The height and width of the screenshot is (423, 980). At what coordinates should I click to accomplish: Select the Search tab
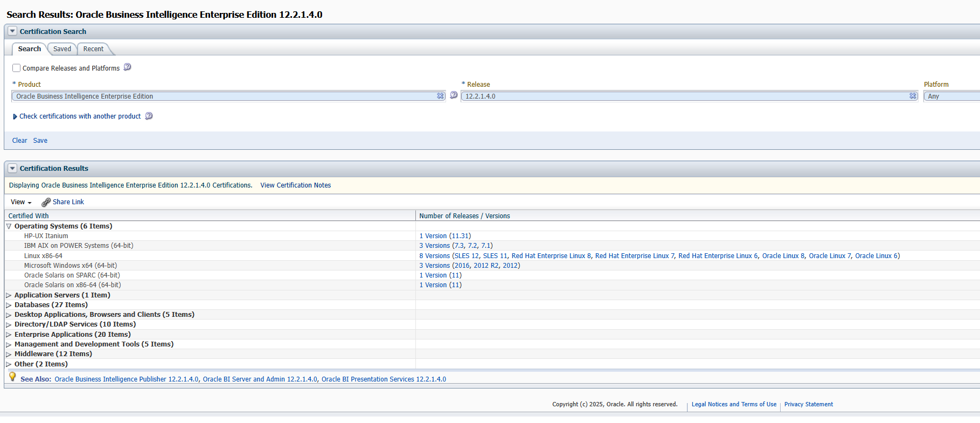[x=30, y=49]
